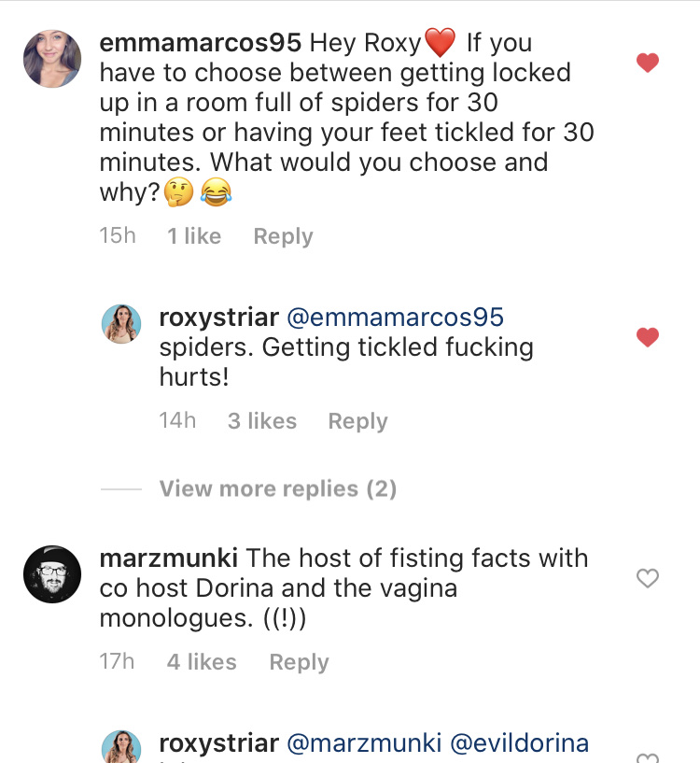Reply to marzmunki's comment
Viewport: 700px width, 763px height.
299,662
